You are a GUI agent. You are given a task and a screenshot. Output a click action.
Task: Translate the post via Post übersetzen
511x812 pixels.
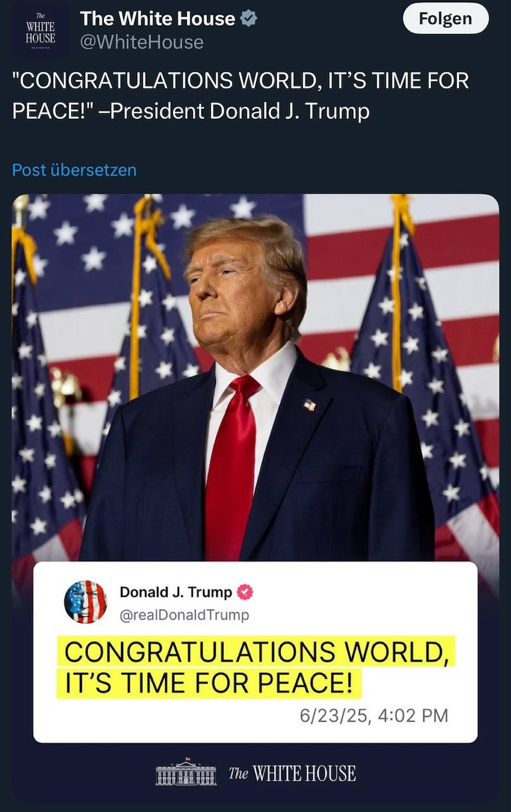pyautogui.click(x=74, y=170)
